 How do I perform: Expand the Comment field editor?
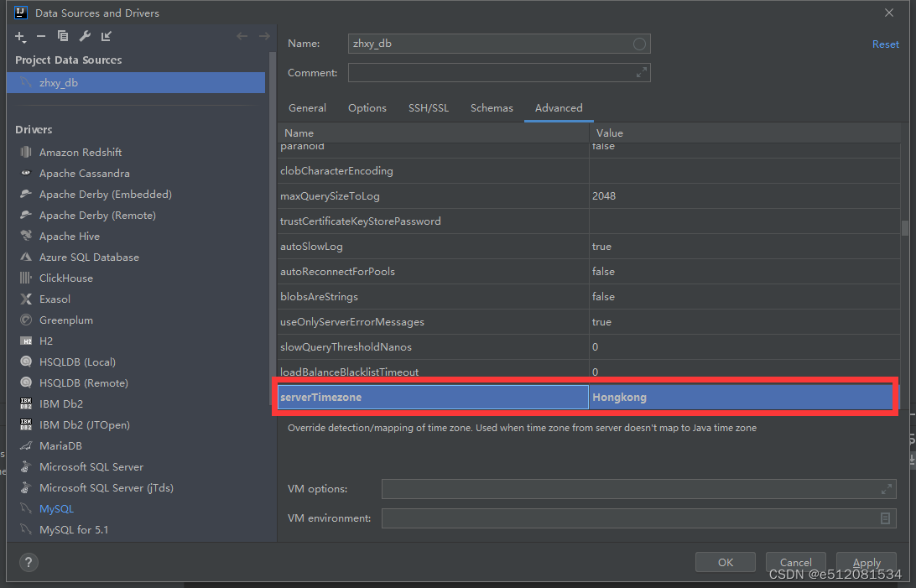[642, 72]
